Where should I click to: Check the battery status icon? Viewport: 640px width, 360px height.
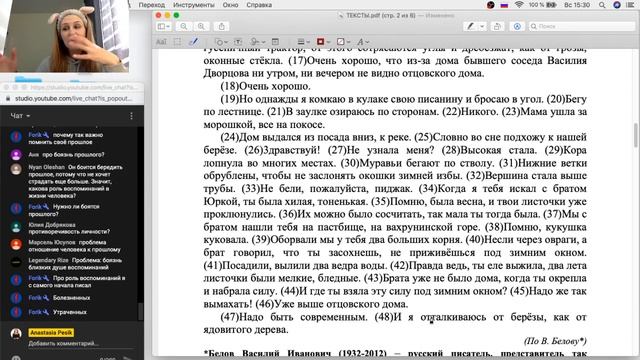coord(551,5)
